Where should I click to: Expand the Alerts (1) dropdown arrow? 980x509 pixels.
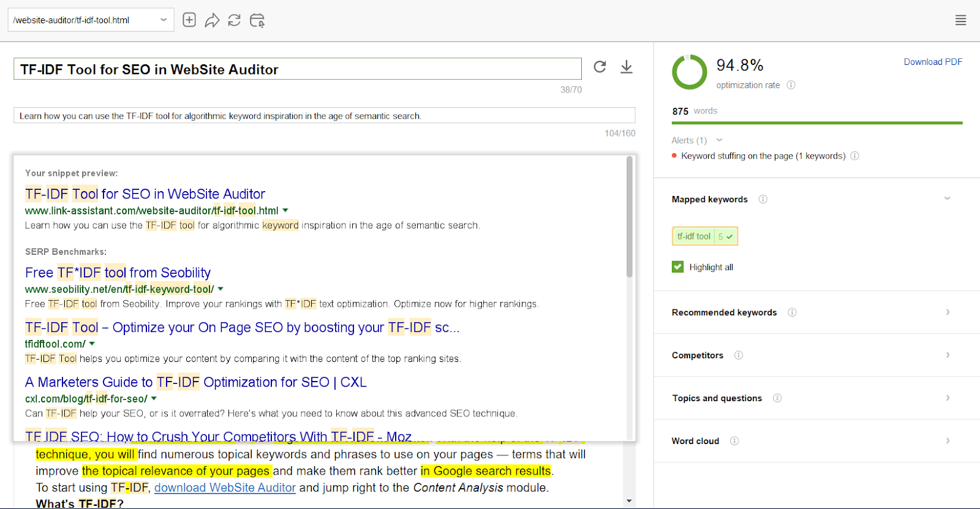click(x=720, y=140)
